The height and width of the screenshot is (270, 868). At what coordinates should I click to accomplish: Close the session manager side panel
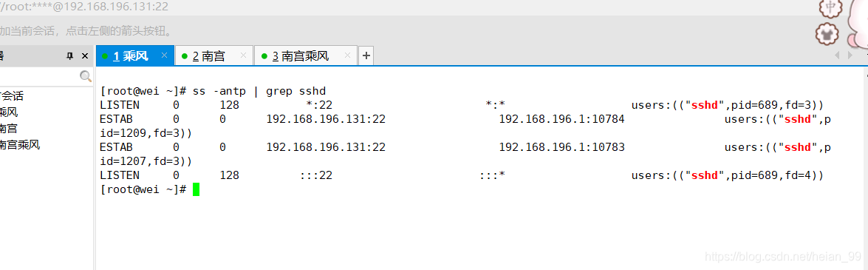tap(85, 56)
